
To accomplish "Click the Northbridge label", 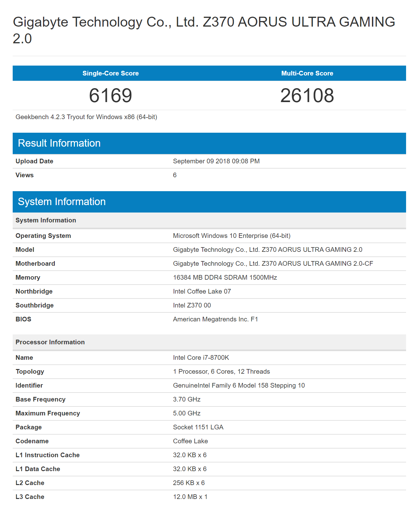I will click(x=34, y=291).
